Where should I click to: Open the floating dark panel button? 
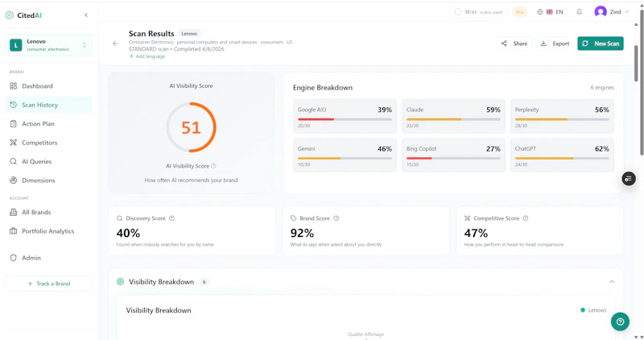pos(629,178)
